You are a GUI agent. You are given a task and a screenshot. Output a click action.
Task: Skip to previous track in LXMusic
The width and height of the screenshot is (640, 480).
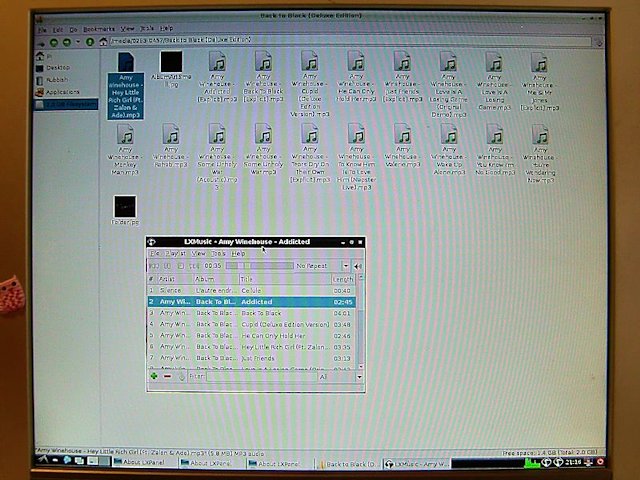(154, 266)
